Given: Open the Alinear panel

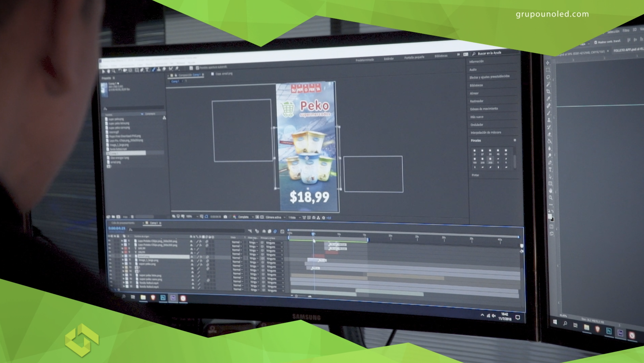Looking at the screenshot, I should click(x=474, y=93).
